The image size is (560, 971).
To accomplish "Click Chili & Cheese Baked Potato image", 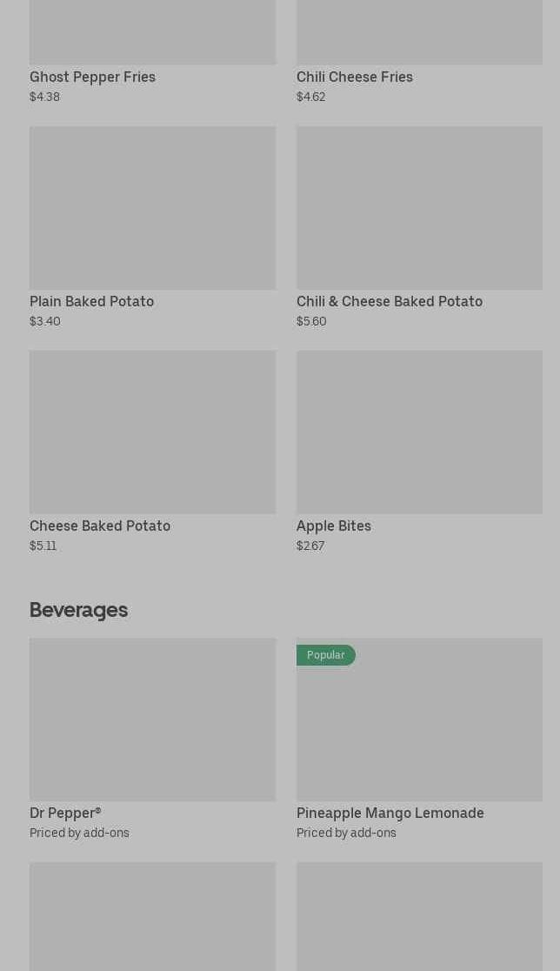I will [x=419, y=208].
